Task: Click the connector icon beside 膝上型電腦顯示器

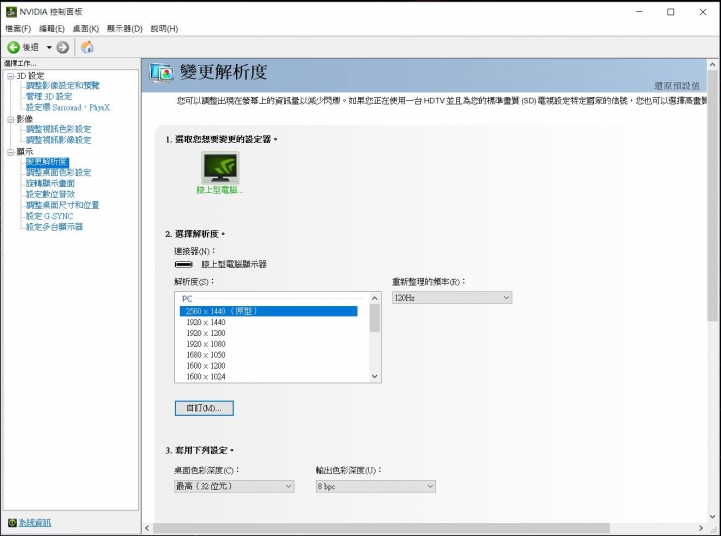Action: tap(183, 264)
